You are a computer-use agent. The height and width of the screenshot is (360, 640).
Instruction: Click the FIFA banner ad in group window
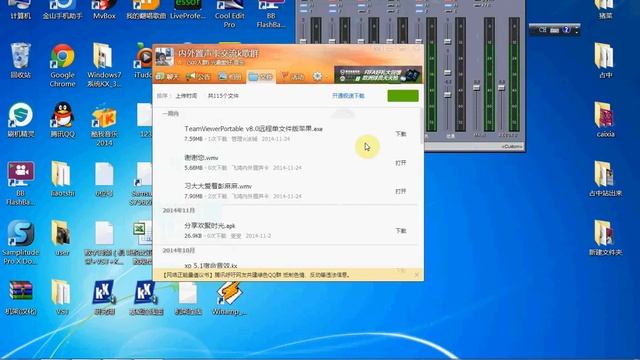tap(378, 75)
